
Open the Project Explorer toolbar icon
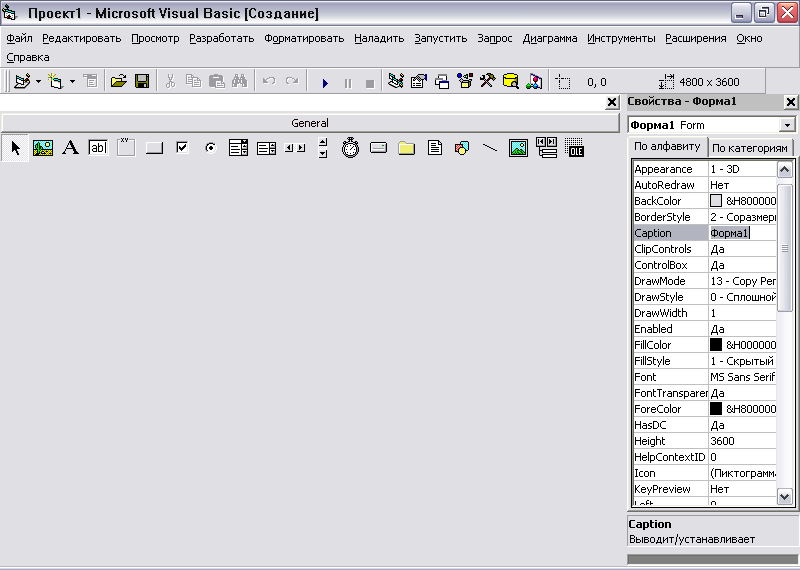[396, 81]
